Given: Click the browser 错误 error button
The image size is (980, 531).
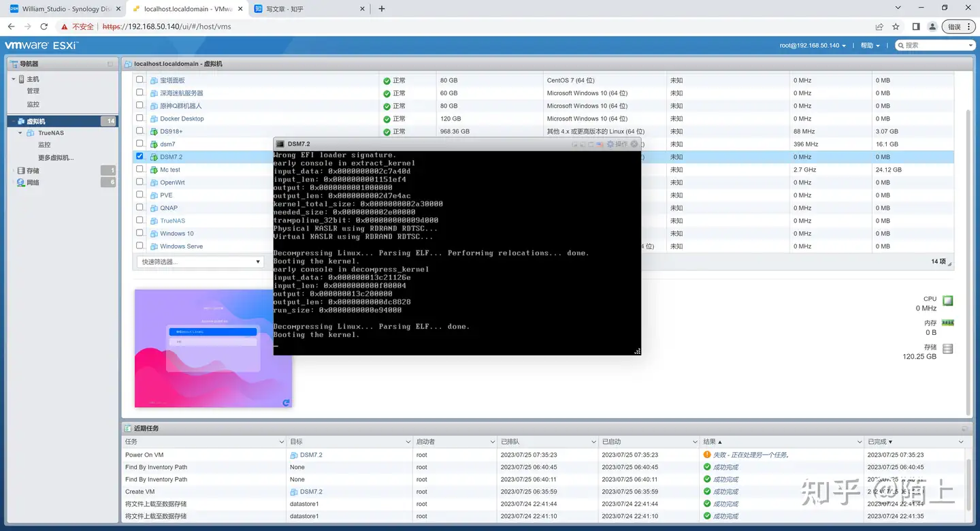Looking at the screenshot, I should pyautogui.click(x=960, y=27).
